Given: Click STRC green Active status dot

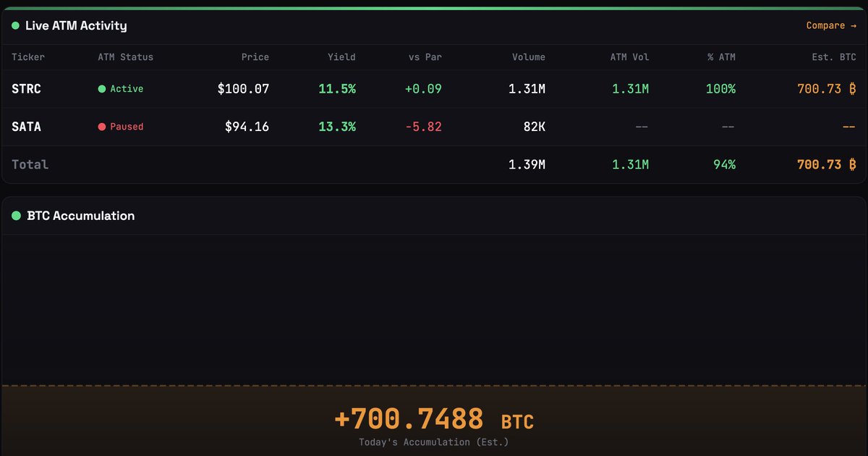Looking at the screenshot, I should [x=102, y=89].
